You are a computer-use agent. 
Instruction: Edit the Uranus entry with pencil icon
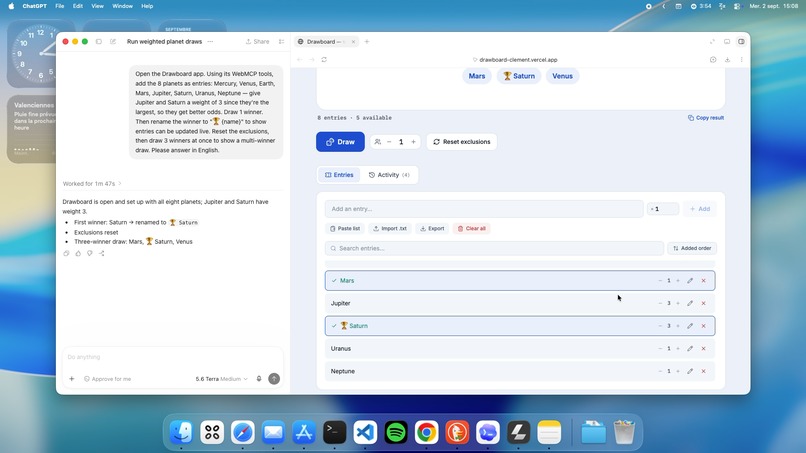(x=690, y=349)
